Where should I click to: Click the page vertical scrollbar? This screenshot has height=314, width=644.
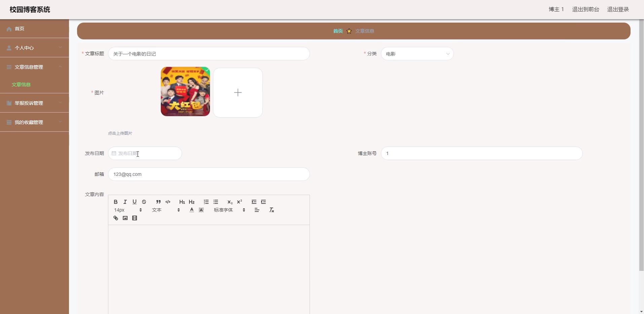click(x=641, y=145)
